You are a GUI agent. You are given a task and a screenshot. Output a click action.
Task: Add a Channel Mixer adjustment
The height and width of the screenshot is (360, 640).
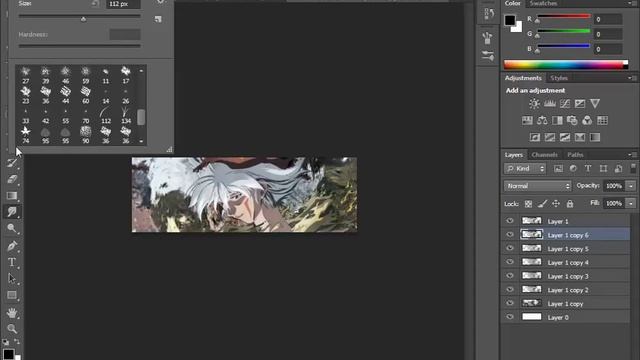point(587,120)
